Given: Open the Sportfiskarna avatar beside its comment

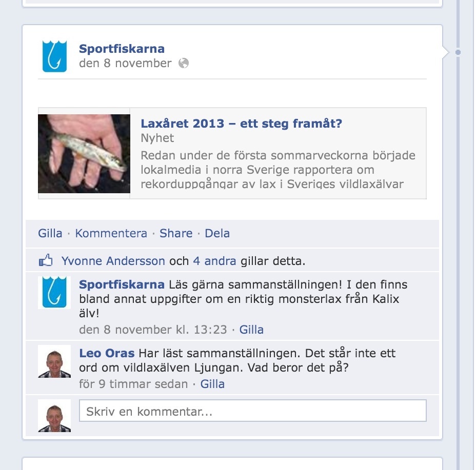Looking at the screenshot, I should pyautogui.click(x=54, y=293).
